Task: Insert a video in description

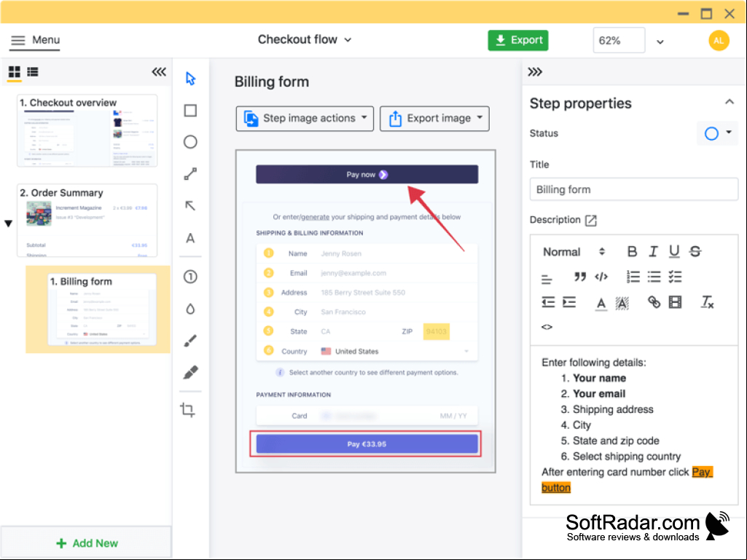Action: coord(675,302)
